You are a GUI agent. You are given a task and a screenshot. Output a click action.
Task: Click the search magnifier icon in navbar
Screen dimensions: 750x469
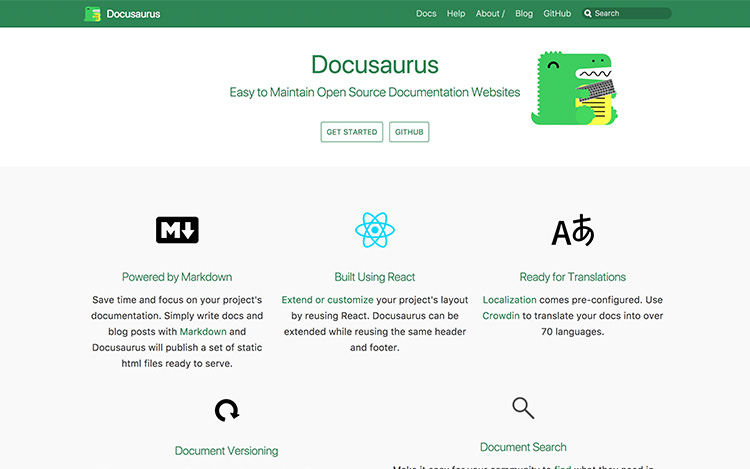tap(588, 13)
